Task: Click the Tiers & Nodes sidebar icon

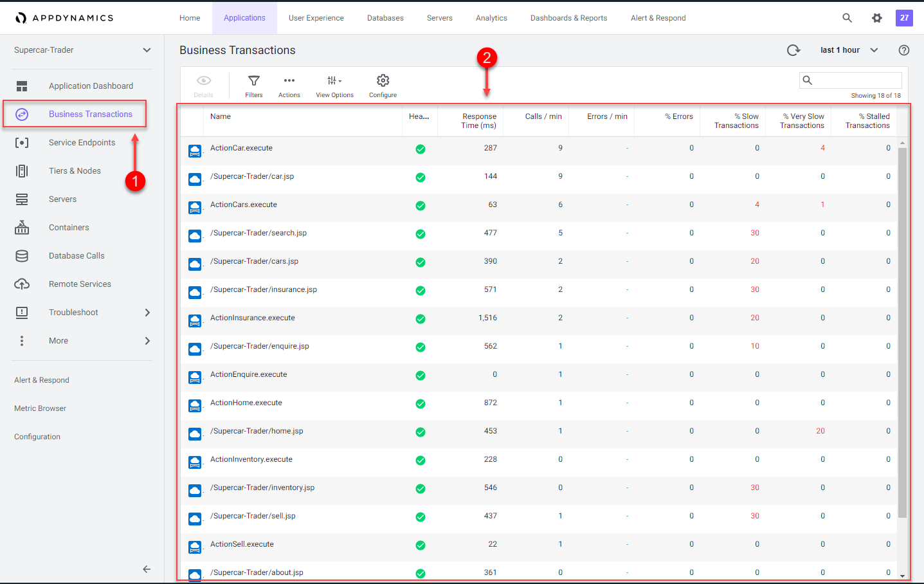Action: 22,171
